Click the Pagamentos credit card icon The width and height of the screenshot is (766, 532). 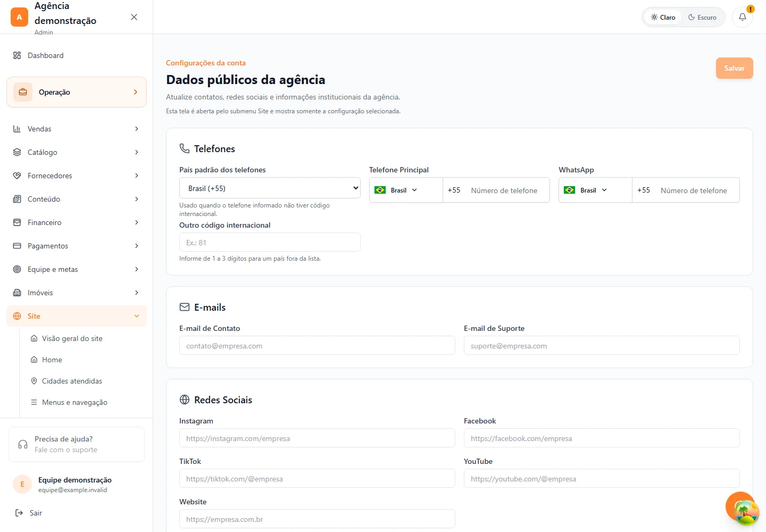click(x=17, y=246)
